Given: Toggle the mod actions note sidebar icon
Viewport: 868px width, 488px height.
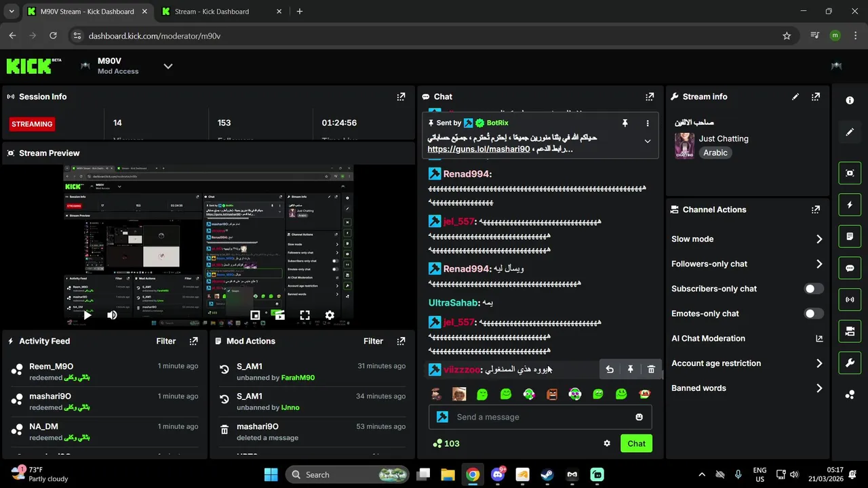Looking at the screenshot, I should pyautogui.click(x=850, y=237).
